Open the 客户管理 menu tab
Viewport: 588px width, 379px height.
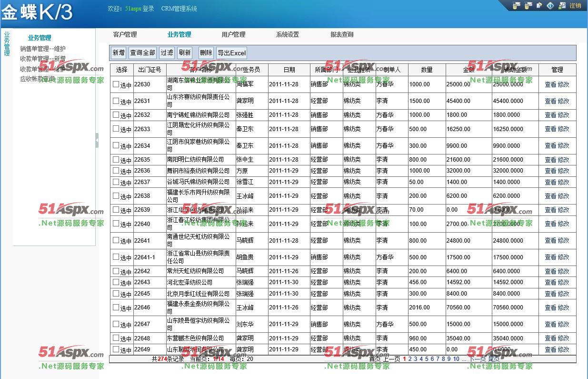(x=125, y=34)
